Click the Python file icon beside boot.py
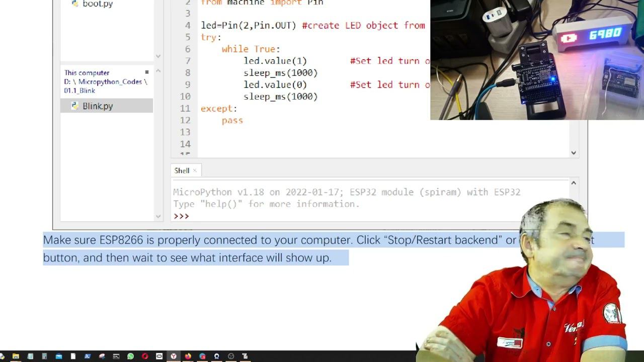This screenshot has width=644, height=362. tap(74, 3)
